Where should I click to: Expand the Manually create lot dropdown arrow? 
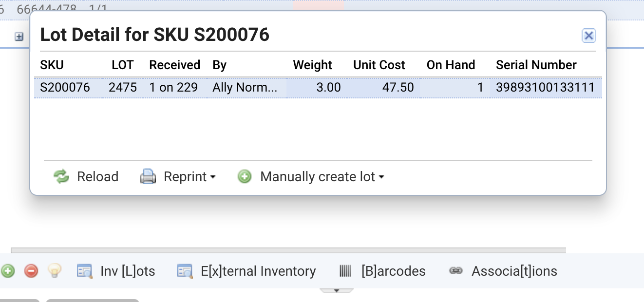coord(381,177)
